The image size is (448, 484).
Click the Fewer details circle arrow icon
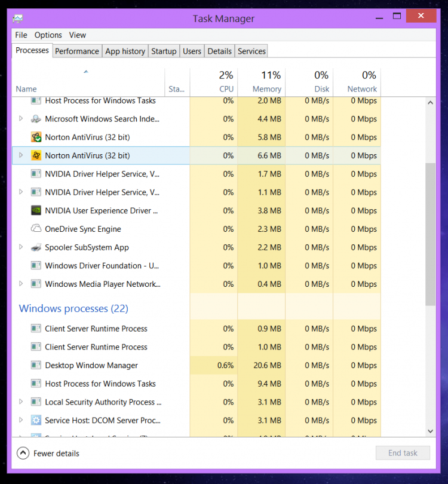tap(23, 453)
